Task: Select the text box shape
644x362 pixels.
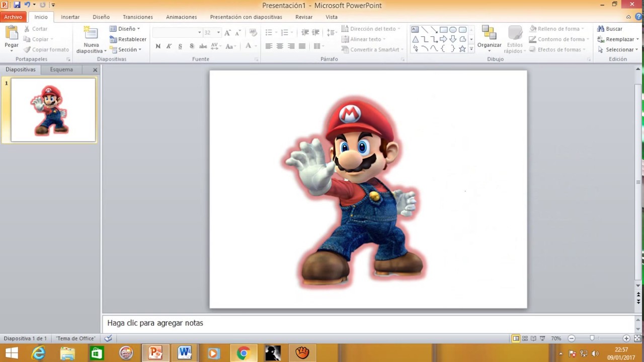Action: coord(415,30)
